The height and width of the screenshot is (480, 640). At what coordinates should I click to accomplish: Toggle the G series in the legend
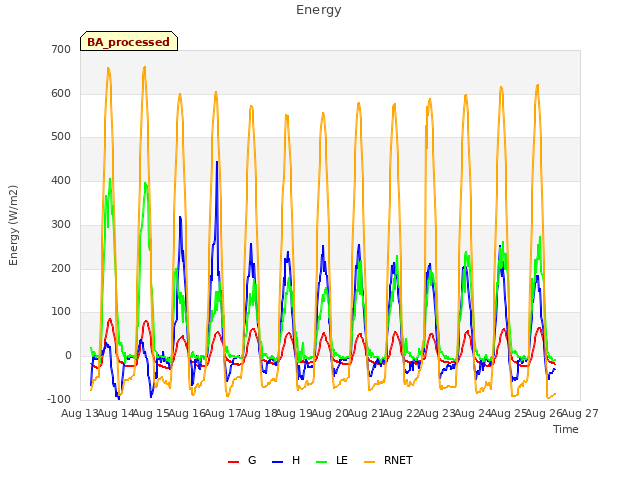coord(242,460)
